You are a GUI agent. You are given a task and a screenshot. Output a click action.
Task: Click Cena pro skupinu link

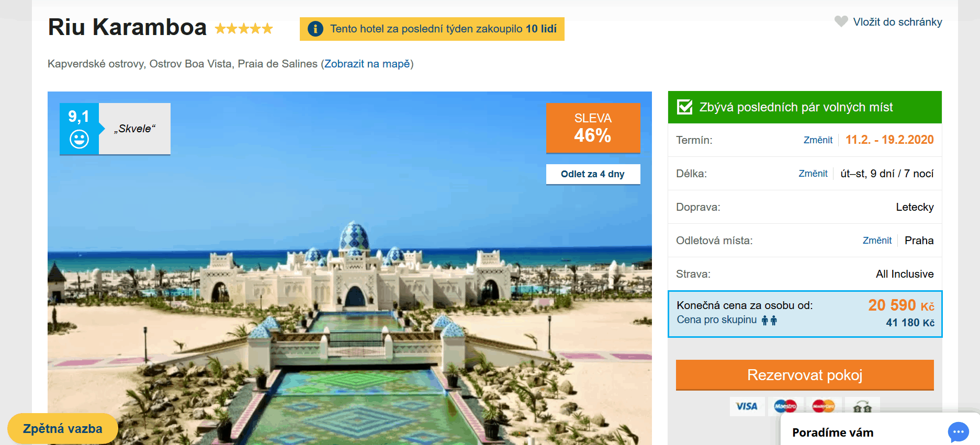[716, 320]
